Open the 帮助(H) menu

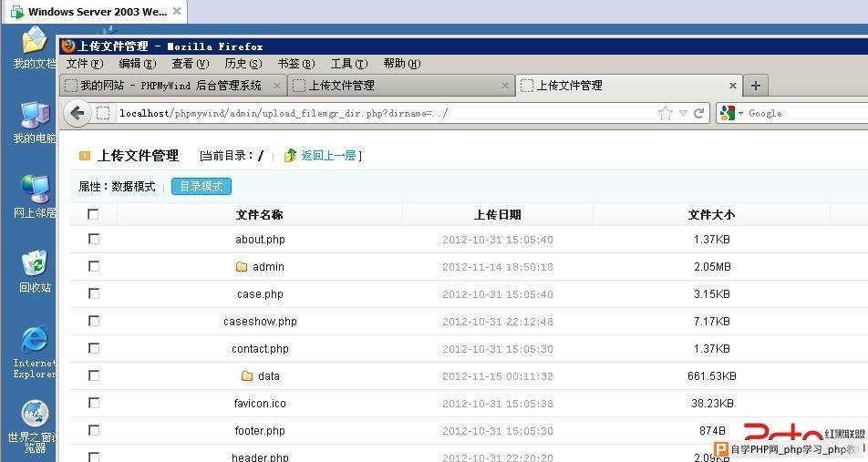(x=402, y=64)
